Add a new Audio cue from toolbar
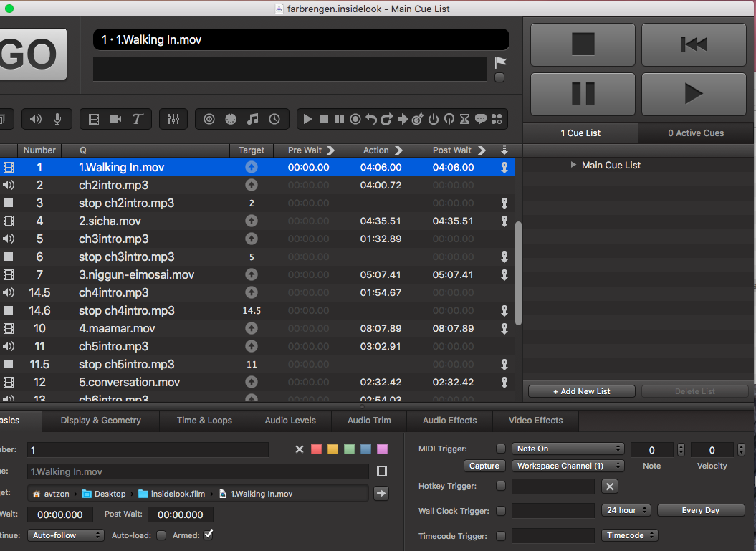756x551 pixels. pyautogui.click(x=35, y=119)
